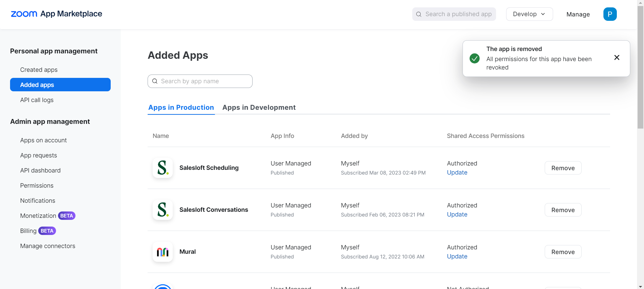This screenshot has width=644, height=289.
Task: Click the Added by column header
Action: 354,136
